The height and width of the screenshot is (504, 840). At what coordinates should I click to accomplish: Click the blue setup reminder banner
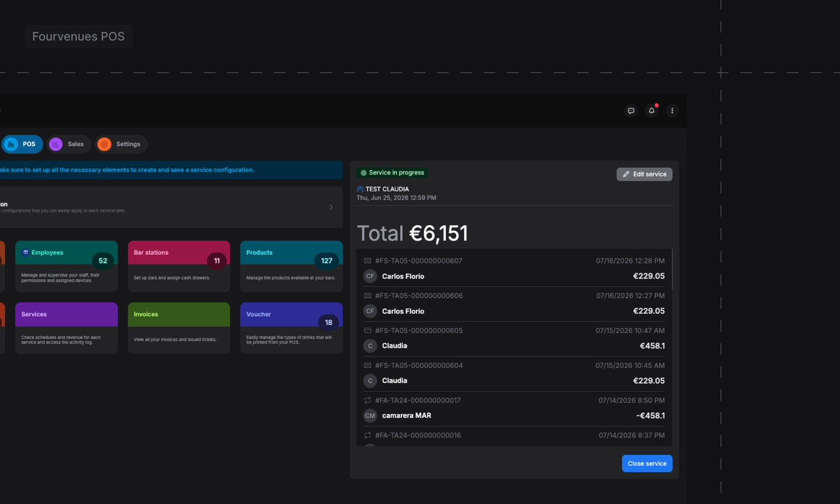171,170
